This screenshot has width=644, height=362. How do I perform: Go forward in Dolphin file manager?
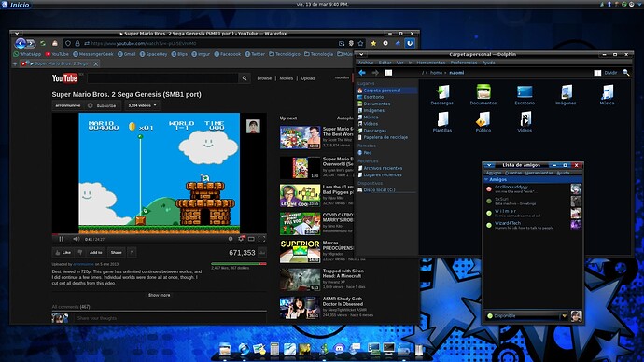click(x=375, y=72)
